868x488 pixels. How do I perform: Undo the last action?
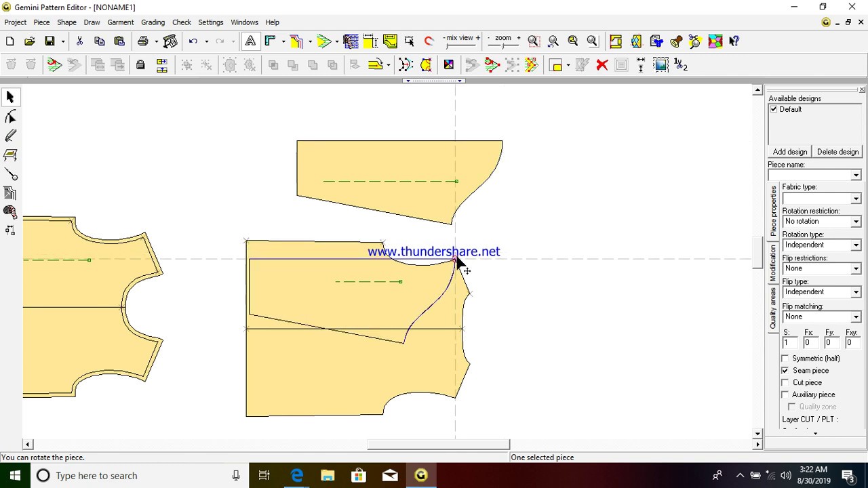(x=193, y=41)
